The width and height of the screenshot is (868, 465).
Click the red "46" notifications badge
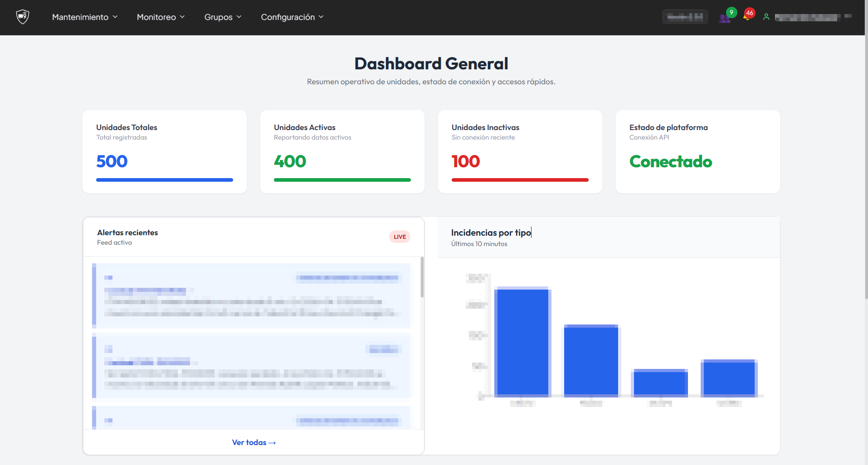coord(749,13)
